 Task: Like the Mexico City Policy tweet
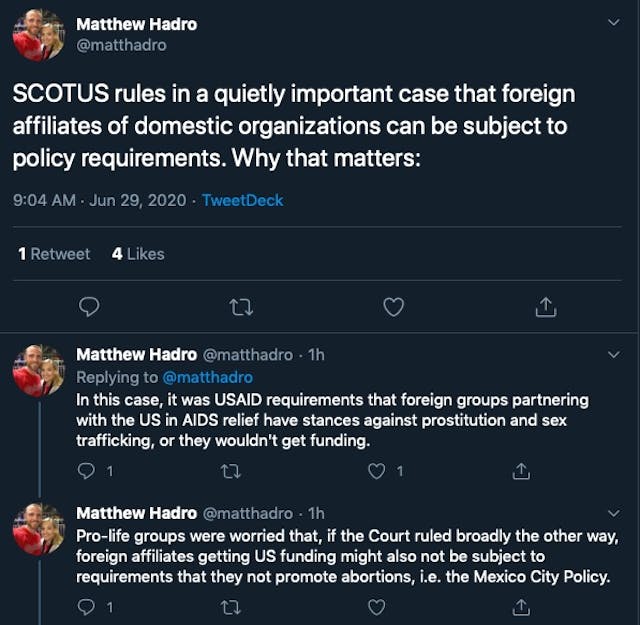(x=377, y=606)
